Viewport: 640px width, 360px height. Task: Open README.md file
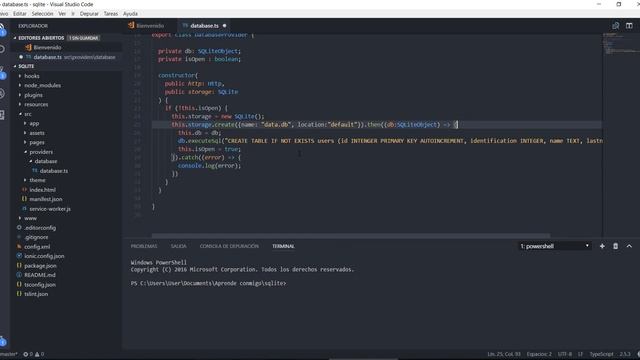(40, 275)
